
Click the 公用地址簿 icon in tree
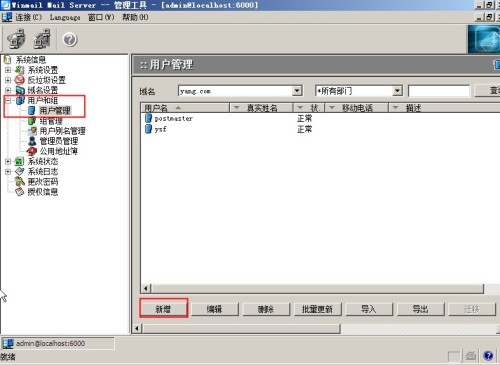pos(32,151)
